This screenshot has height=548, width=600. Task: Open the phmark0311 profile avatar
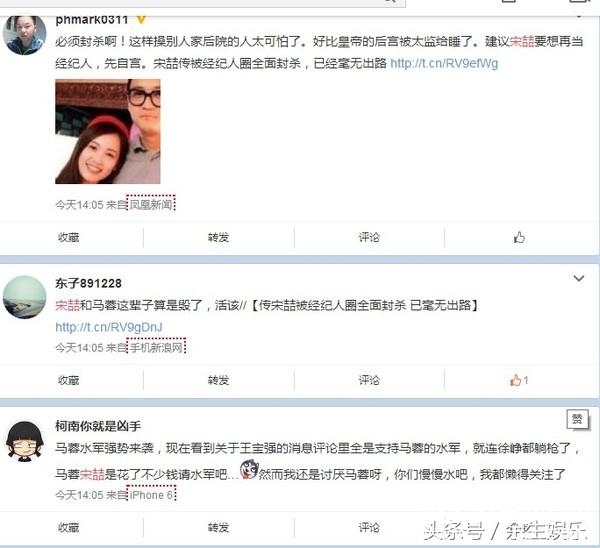pos(24,35)
